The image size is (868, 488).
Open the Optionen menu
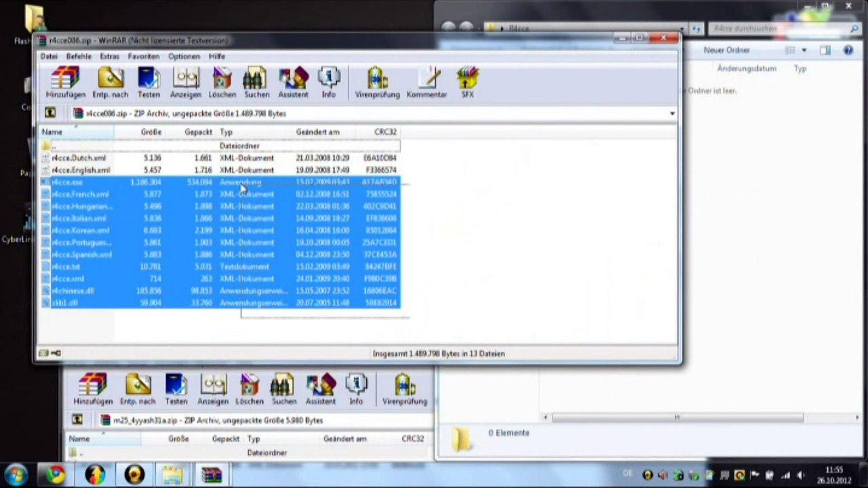(x=184, y=56)
